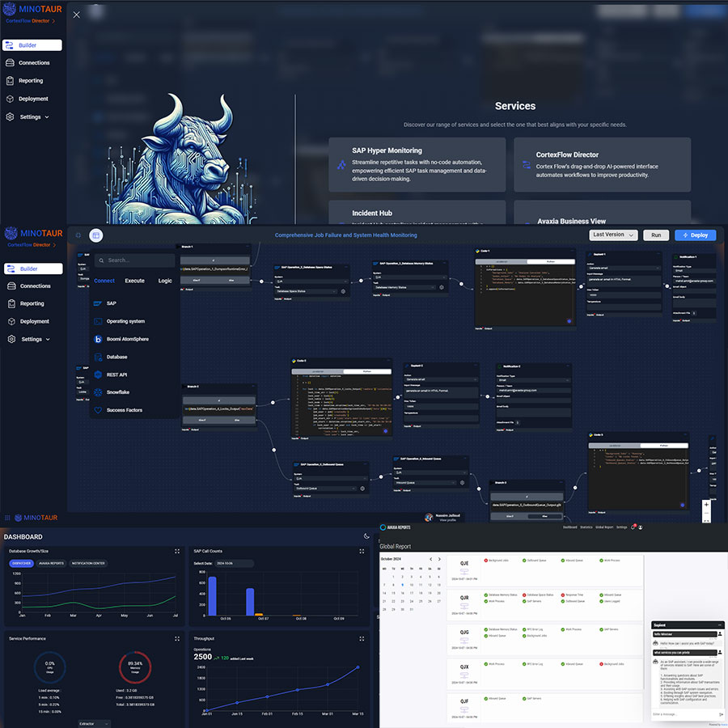Click the notification bell in Avaxia Reports

(x=633, y=527)
